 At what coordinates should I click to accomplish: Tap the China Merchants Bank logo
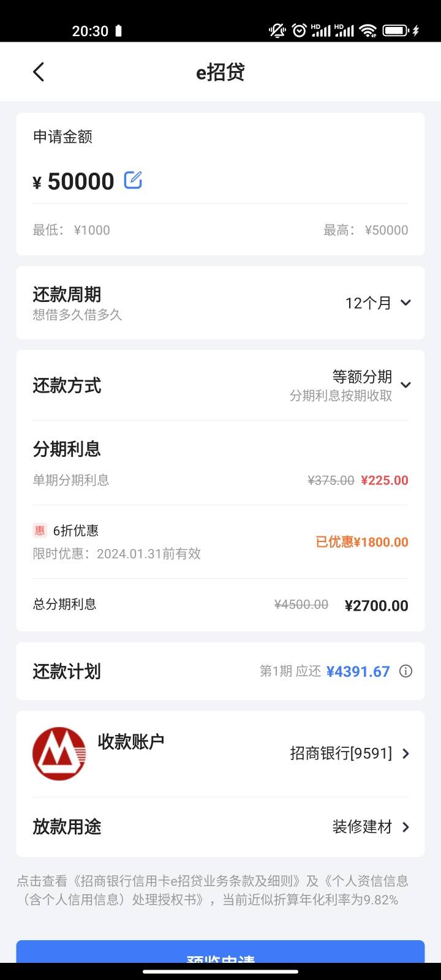pos(59,753)
